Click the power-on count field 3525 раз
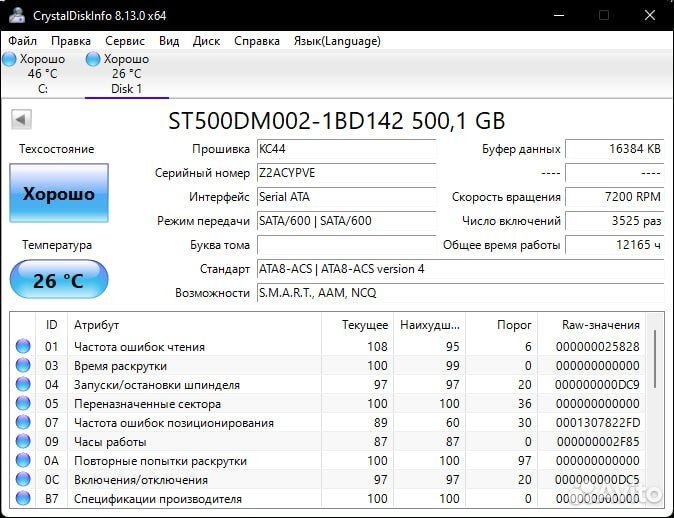Viewport: 674px width, 518px height. click(615, 221)
